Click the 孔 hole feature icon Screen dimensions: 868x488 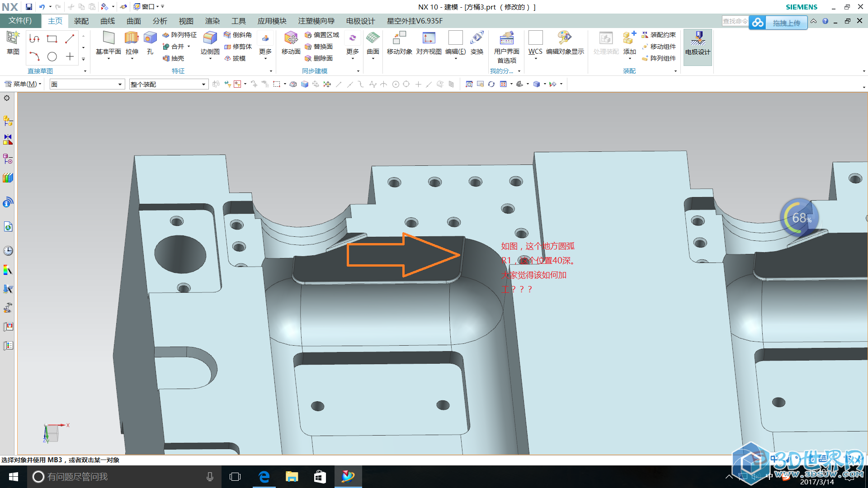[150, 38]
